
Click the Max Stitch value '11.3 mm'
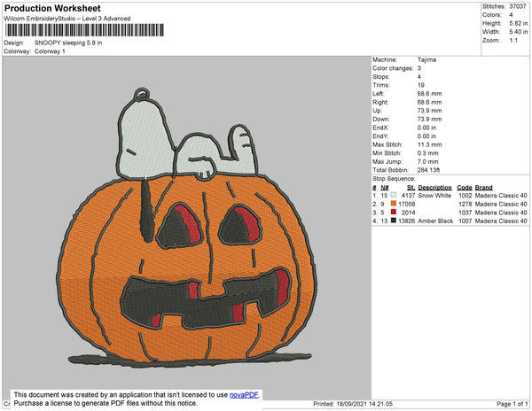click(x=429, y=144)
